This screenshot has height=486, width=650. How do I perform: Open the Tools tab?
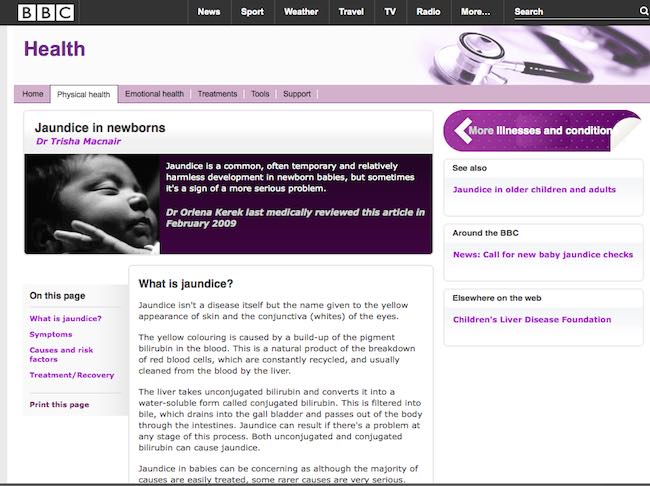coord(260,94)
